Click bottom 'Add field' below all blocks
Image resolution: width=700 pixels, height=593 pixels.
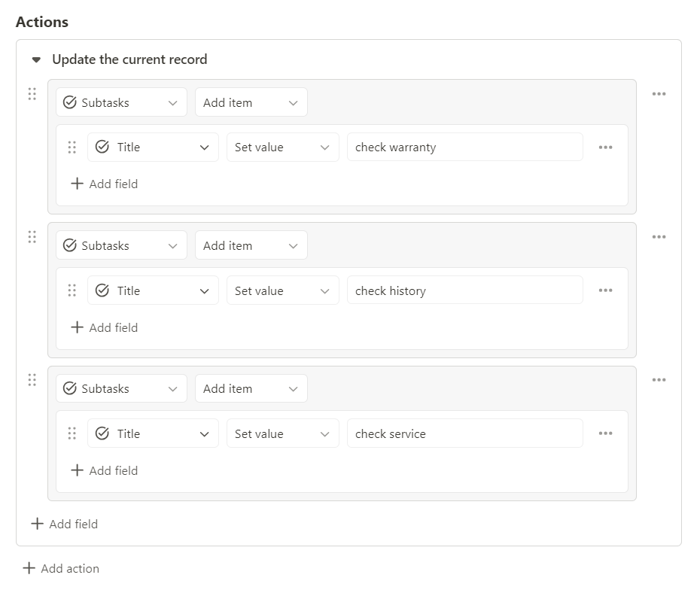coord(64,524)
